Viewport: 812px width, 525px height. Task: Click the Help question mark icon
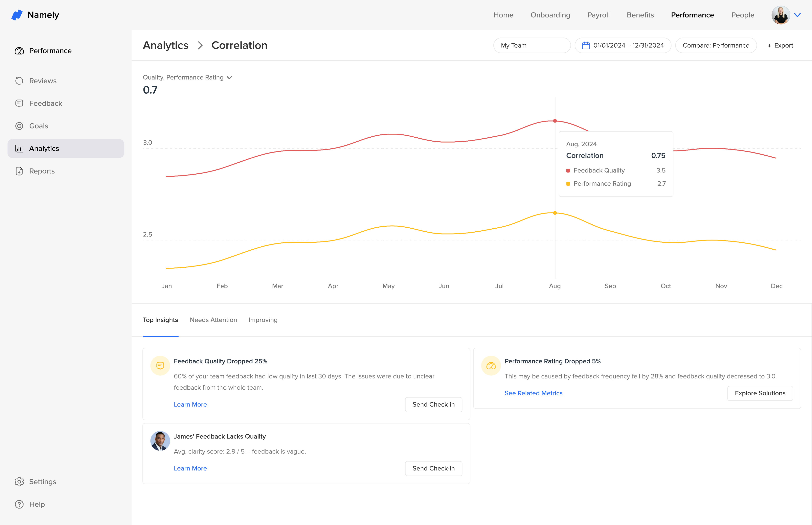tap(19, 504)
